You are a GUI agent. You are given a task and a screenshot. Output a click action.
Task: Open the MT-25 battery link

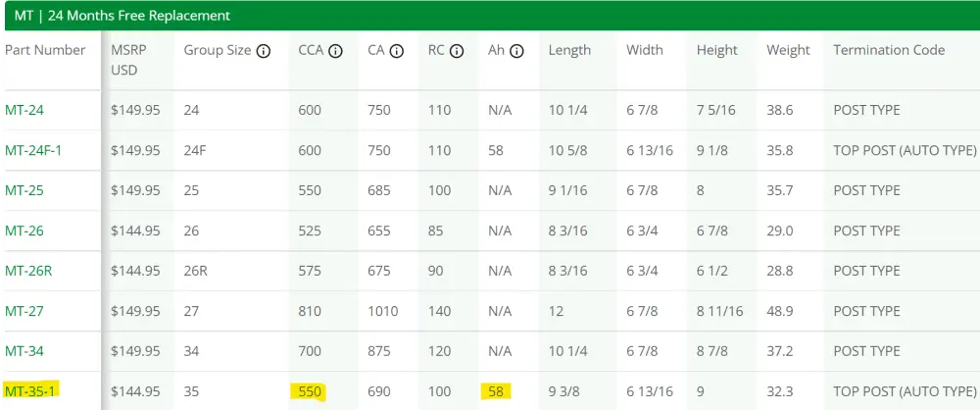24,190
